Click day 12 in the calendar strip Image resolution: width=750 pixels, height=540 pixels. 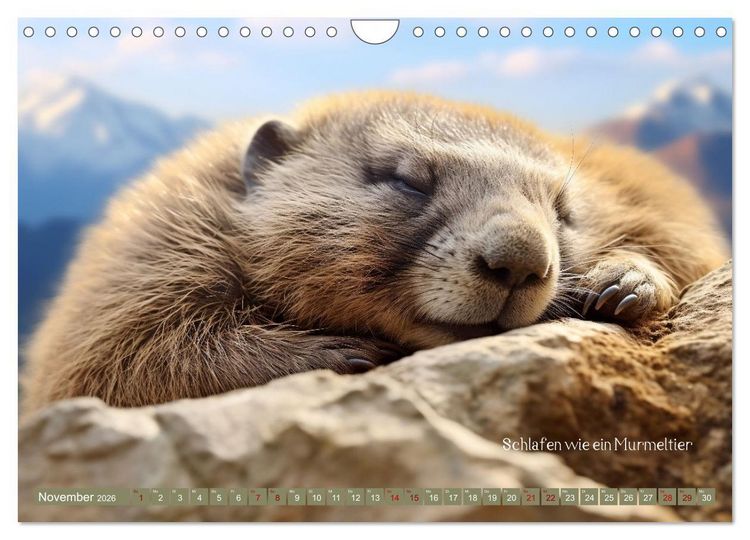pos(355,497)
